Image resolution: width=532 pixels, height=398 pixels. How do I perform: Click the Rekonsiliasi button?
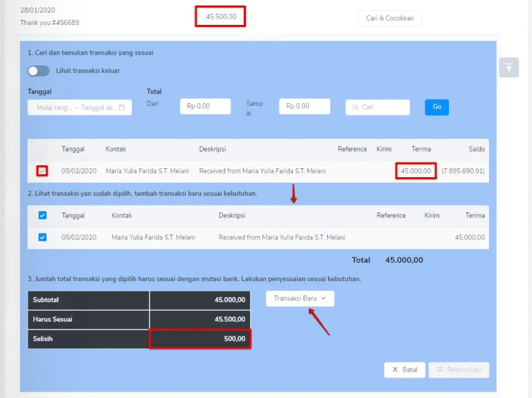coord(459,370)
